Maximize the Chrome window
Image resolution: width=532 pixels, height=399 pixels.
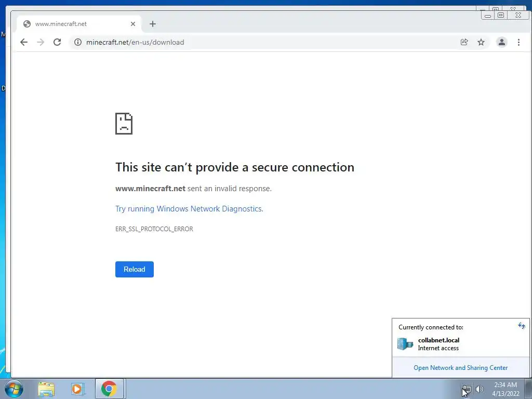(x=501, y=15)
